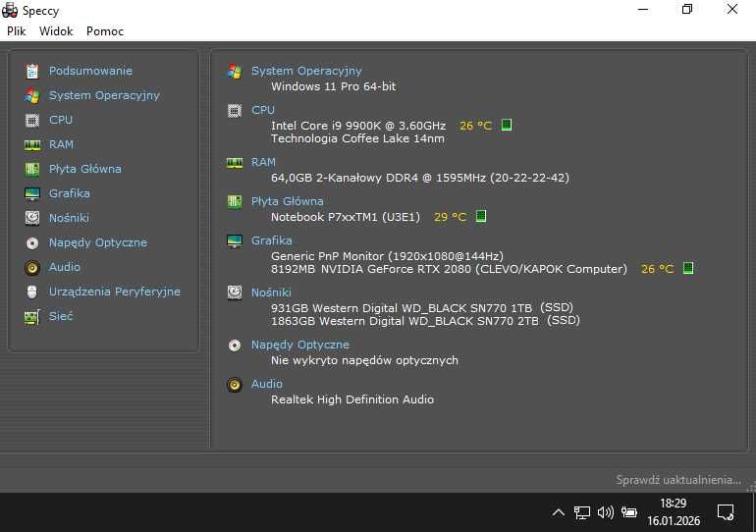Select Urządzenia Peryferyjne in the sidebar

tap(115, 293)
